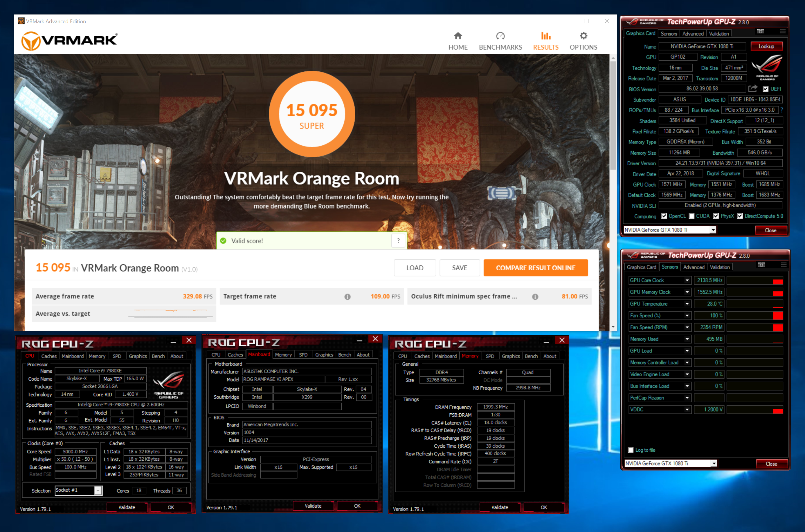The image size is (805, 532).
Task: Click Target frame rate info icon
Action: coord(347,296)
